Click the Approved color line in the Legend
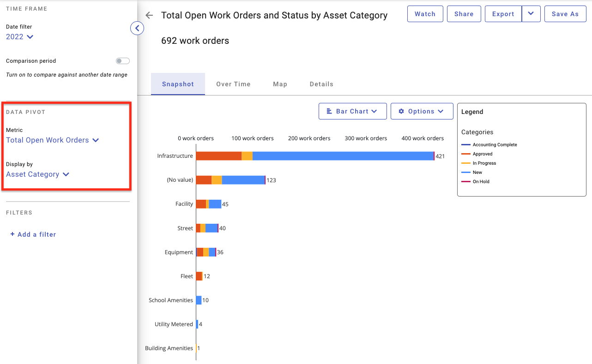Screen dimensions: 592x364 pos(467,154)
